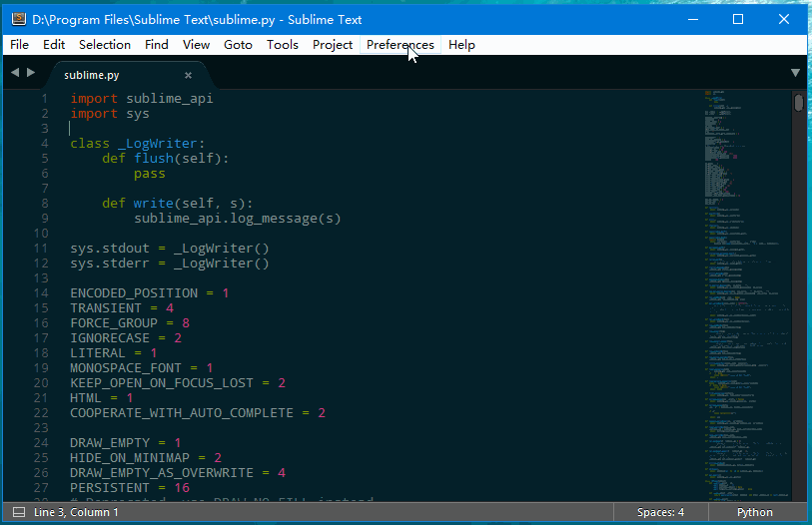The image size is (812, 525).
Task: Open the Selection menu
Action: click(x=105, y=45)
